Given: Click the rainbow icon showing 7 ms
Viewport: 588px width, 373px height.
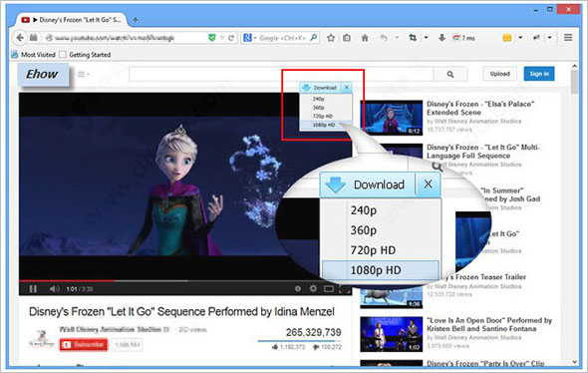Looking at the screenshot, I should click(463, 38).
